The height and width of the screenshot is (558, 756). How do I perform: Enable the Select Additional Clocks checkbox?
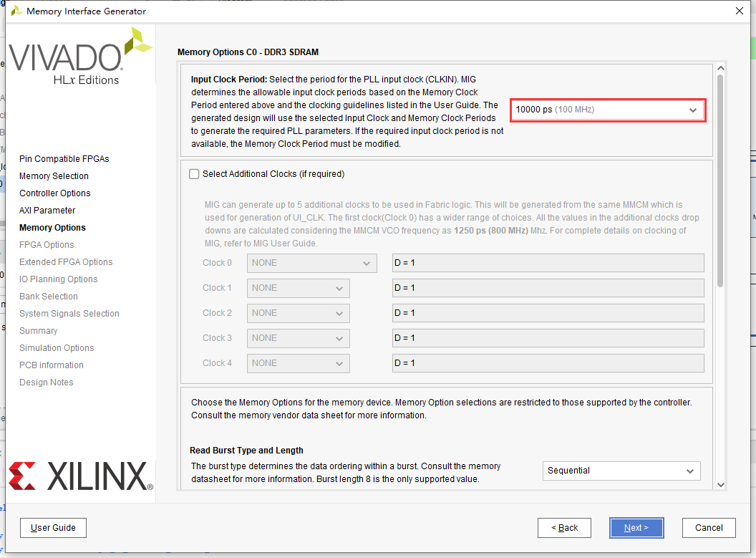(x=194, y=173)
